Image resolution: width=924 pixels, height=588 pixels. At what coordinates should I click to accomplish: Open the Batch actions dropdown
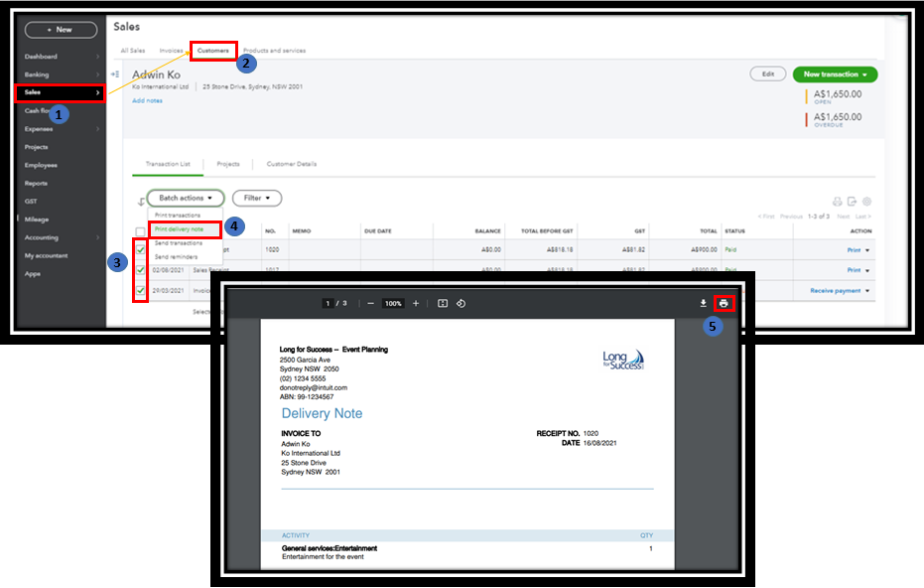point(187,198)
